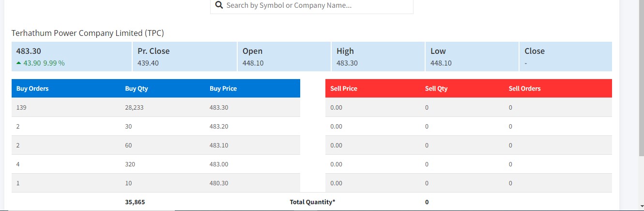Click the search magnifier icon
This screenshot has height=211, width=644.
point(219,5)
